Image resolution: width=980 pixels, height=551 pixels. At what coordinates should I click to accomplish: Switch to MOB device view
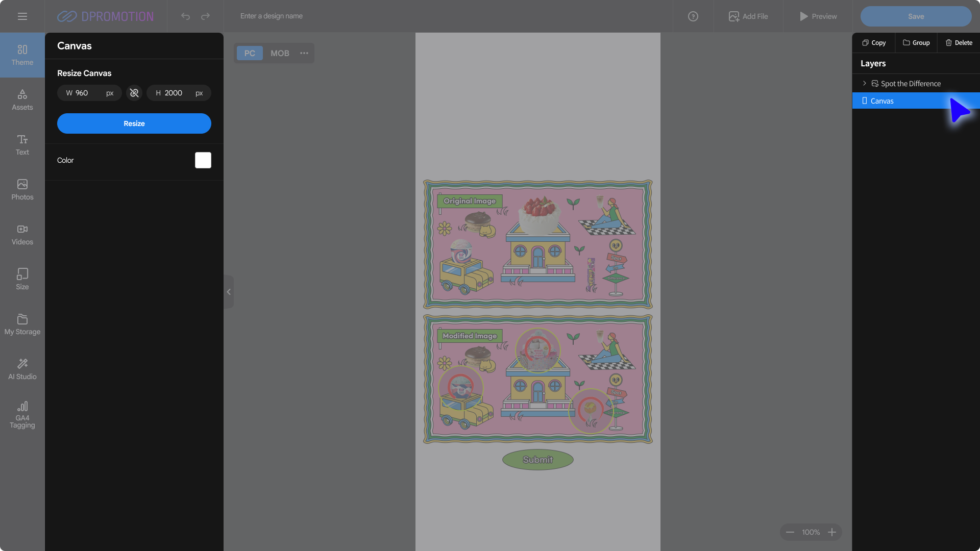point(280,53)
